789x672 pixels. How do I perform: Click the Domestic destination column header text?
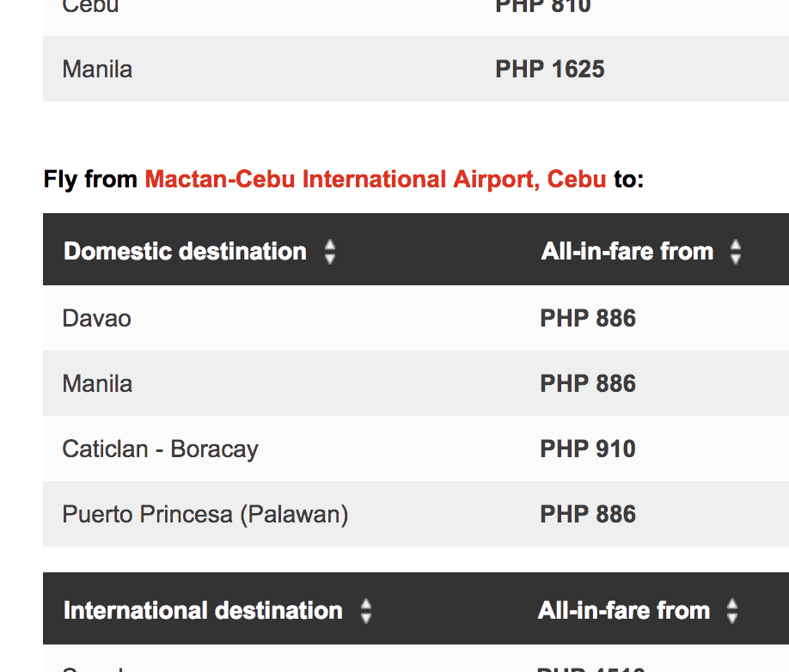point(185,252)
